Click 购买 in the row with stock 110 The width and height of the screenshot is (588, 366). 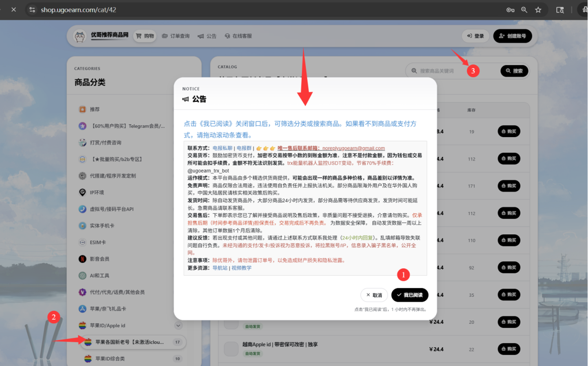tap(509, 240)
